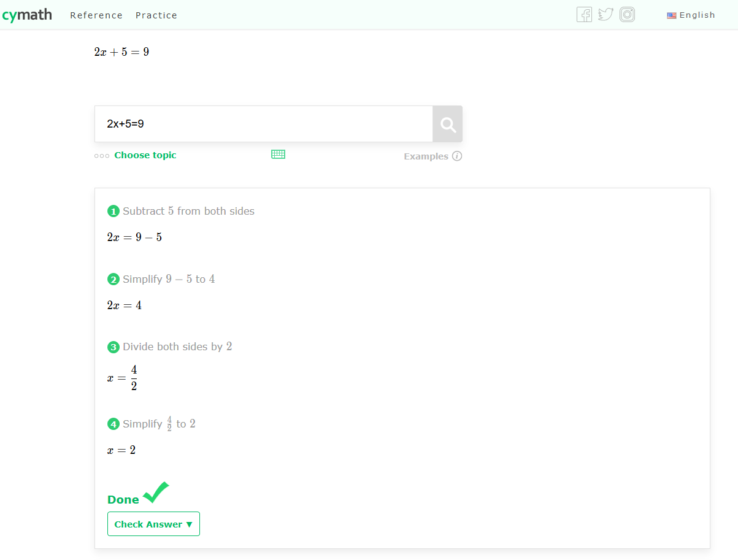
Task: Click the magnifier search button
Action: tap(448, 125)
